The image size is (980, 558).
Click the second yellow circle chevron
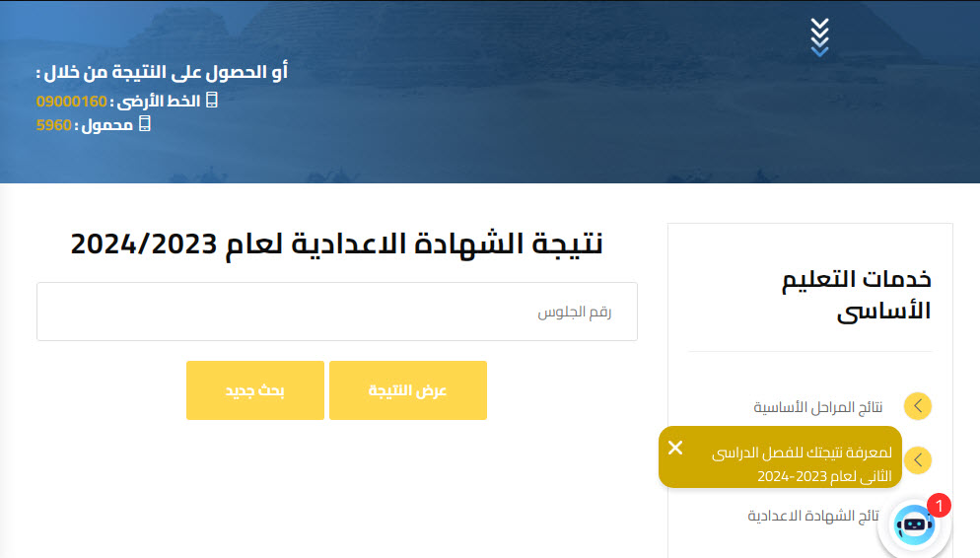(x=918, y=460)
